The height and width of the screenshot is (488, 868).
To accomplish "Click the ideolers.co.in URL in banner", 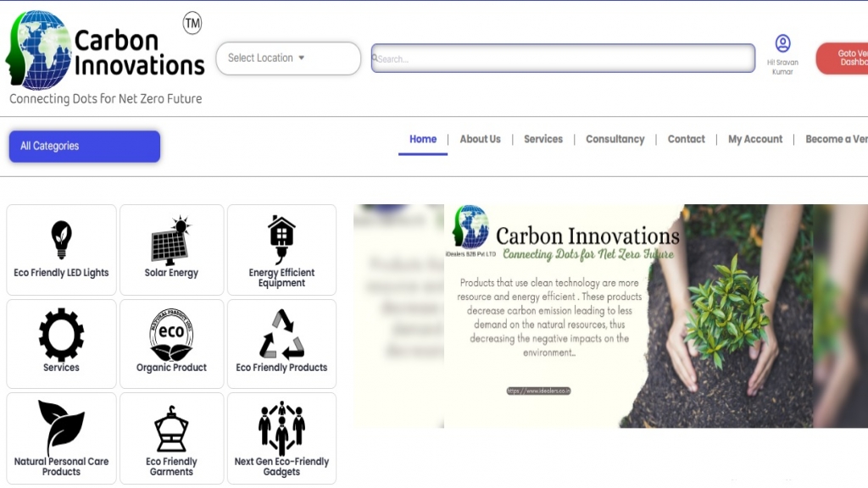I will click(x=538, y=391).
